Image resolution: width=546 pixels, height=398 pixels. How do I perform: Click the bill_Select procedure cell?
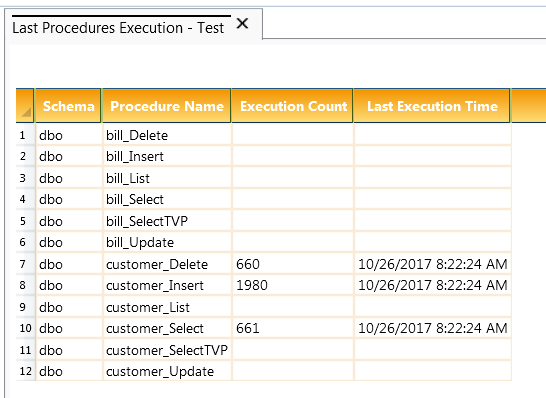pos(167,199)
